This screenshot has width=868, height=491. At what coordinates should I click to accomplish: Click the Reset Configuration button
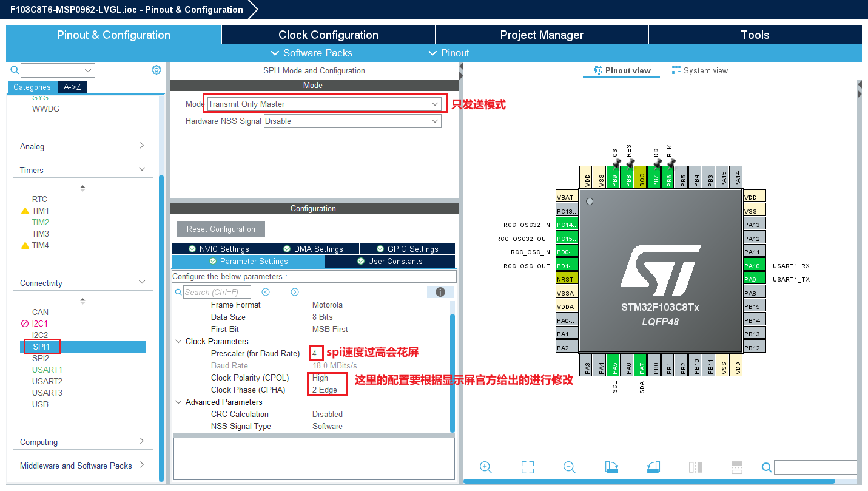point(221,229)
